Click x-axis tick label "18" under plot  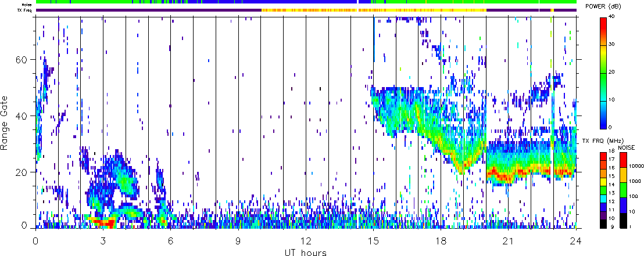click(x=441, y=240)
